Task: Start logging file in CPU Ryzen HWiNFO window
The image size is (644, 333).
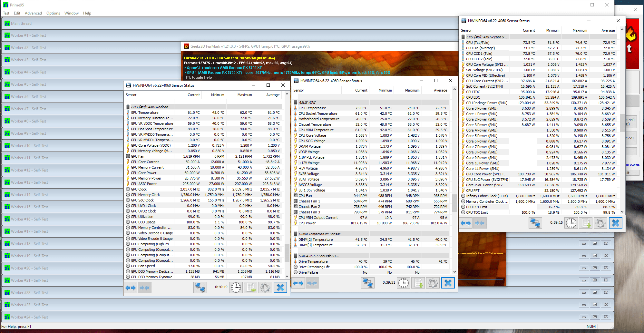Action: (x=586, y=223)
